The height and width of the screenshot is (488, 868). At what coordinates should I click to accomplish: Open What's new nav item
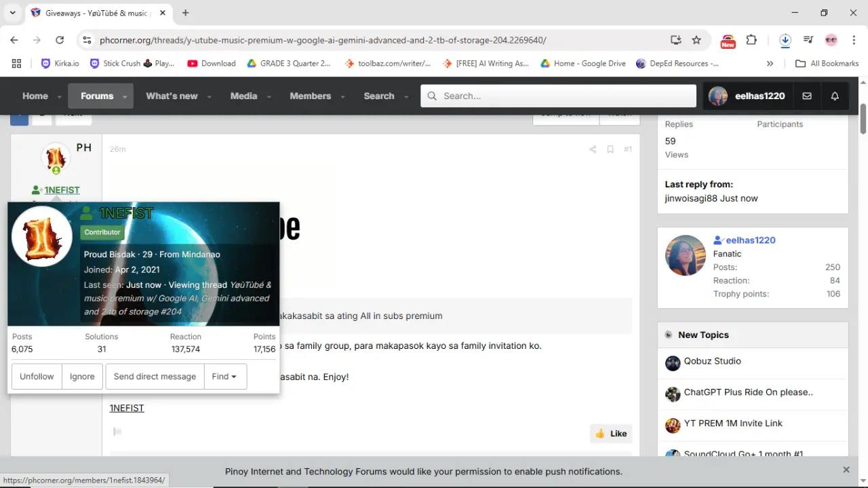coord(172,96)
